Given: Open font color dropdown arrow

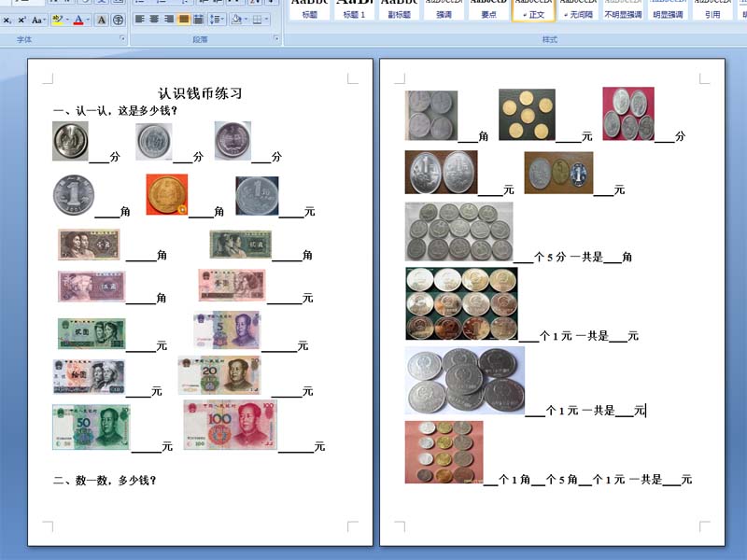Looking at the screenshot, I should (88, 20).
